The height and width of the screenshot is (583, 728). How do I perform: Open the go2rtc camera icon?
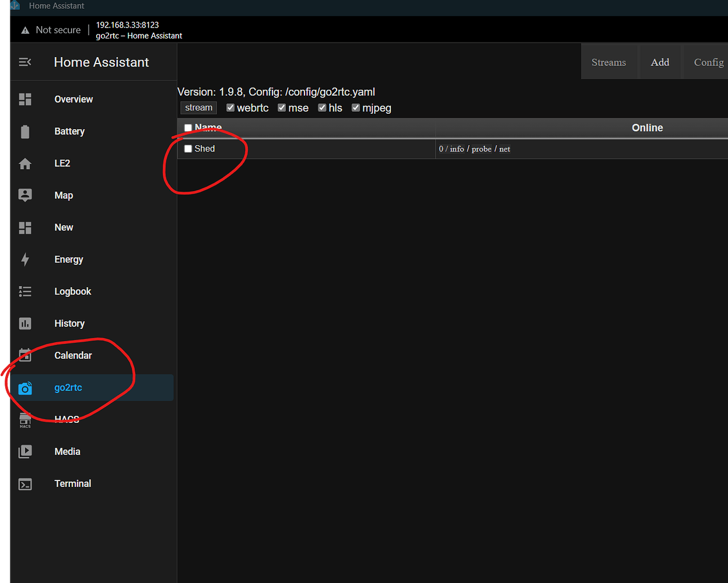point(25,388)
